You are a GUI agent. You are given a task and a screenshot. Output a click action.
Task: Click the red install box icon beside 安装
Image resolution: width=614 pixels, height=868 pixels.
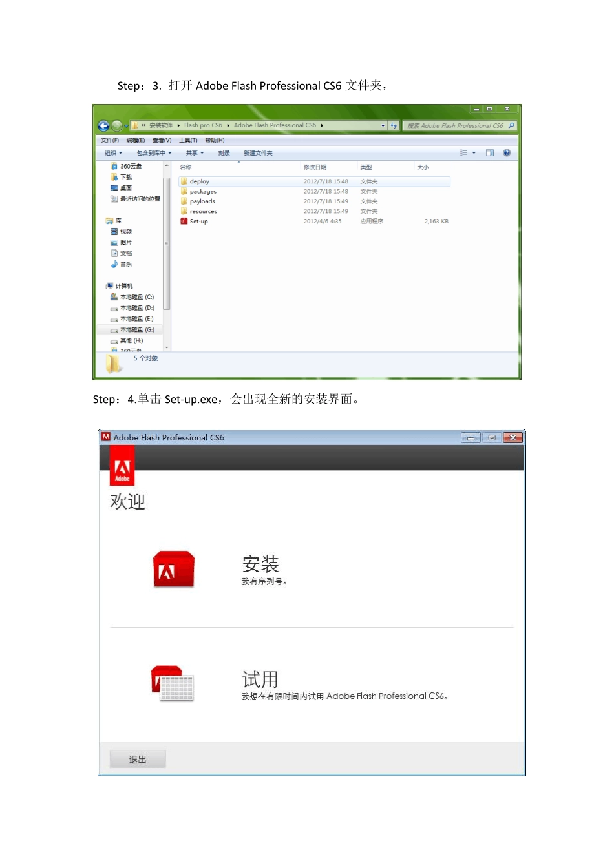(174, 569)
